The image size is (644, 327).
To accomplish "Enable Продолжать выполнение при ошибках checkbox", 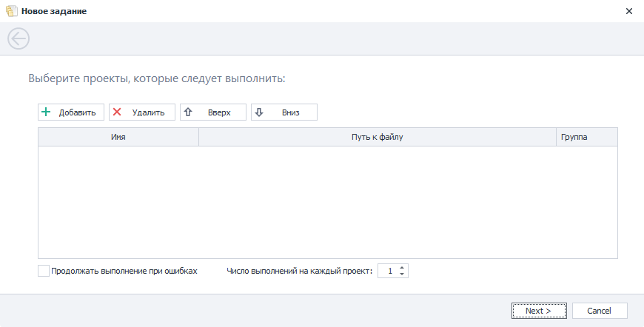I will coord(44,271).
